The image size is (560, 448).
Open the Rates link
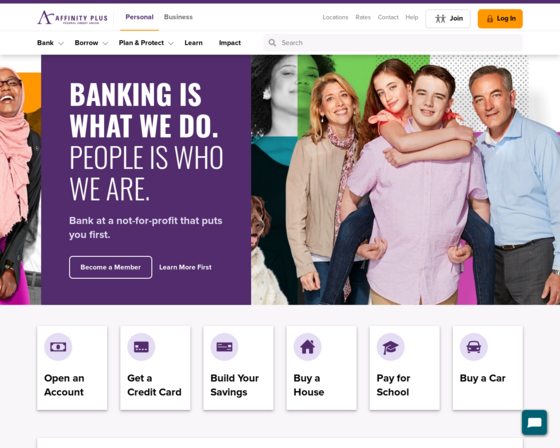[x=363, y=17]
